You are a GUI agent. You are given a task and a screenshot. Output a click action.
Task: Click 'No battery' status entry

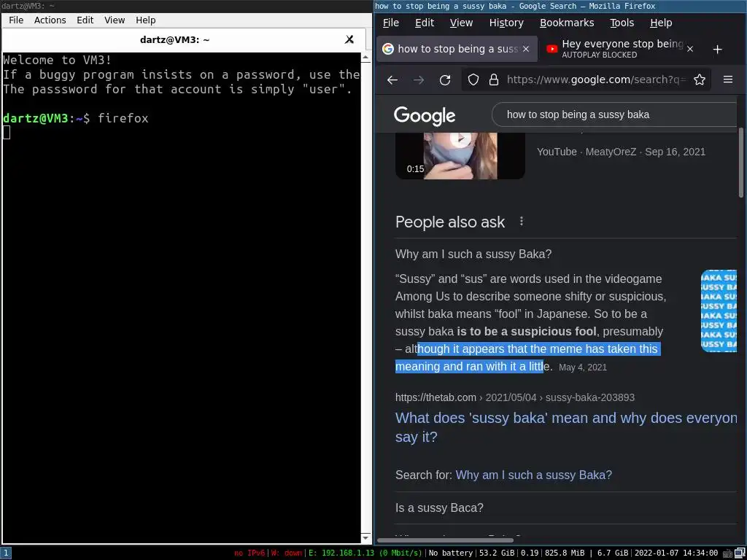pyautogui.click(x=451, y=553)
